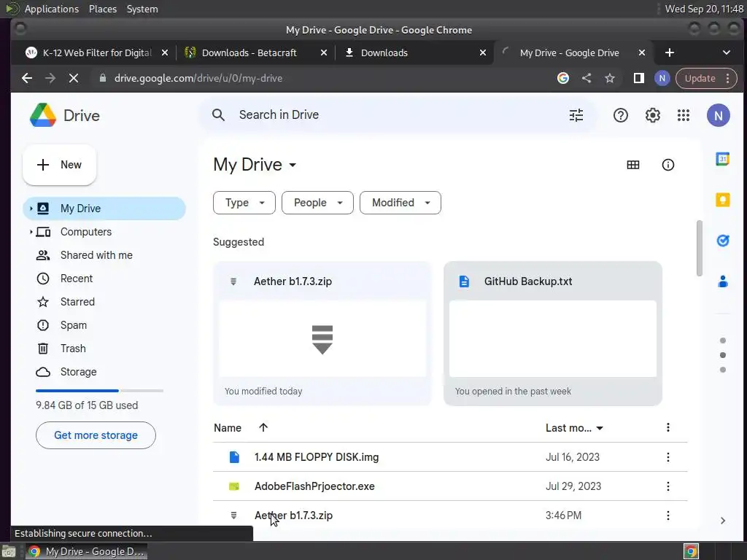Image resolution: width=747 pixels, height=560 pixels.
Task: Open search filter options in Drive
Action: (576, 115)
